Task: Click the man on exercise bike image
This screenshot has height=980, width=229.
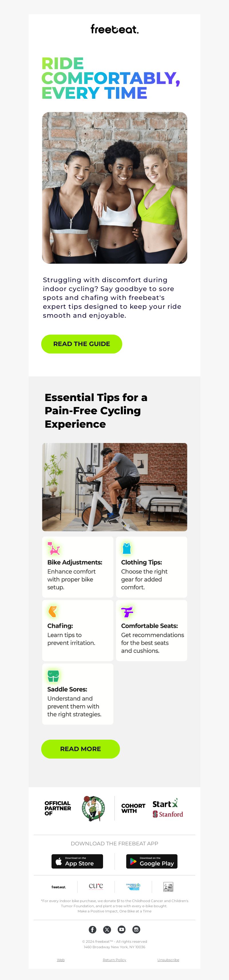Action: click(114, 487)
